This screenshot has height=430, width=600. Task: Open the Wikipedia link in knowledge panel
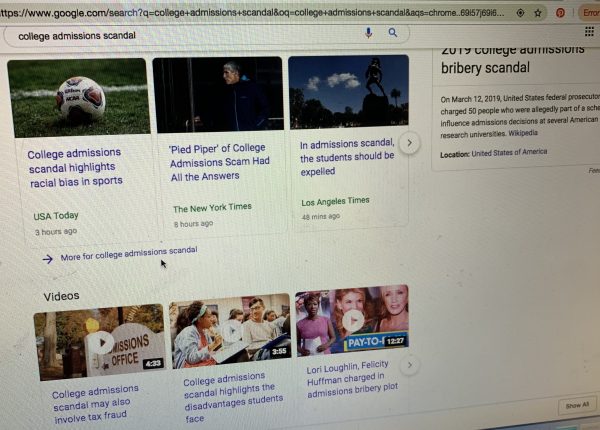point(523,133)
